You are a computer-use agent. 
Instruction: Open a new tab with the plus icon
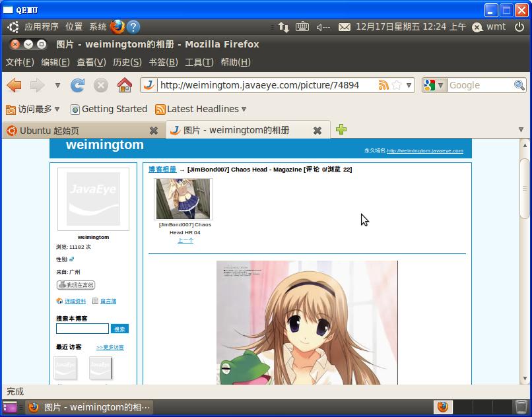(341, 129)
